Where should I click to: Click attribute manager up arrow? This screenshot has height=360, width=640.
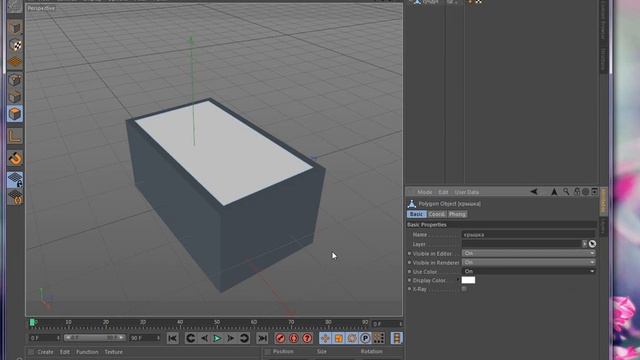[x=554, y=191]
